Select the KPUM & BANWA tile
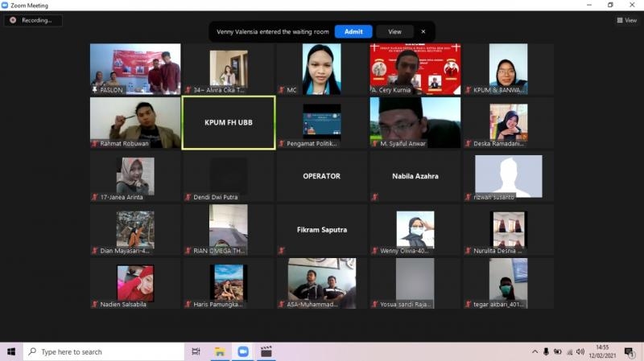Viewport: 644px width, 361px height. [509, 69]
